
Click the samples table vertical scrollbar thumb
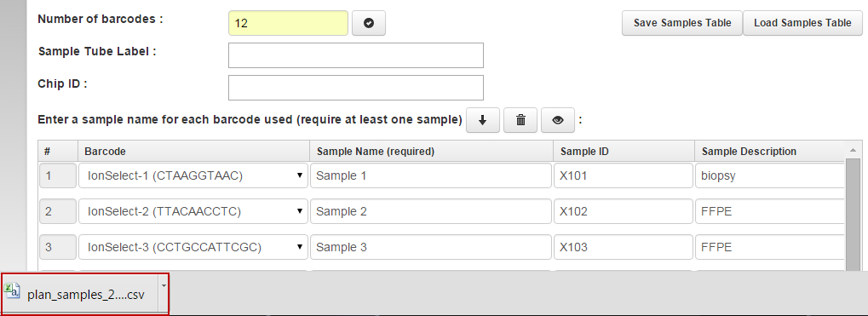[851, 215]
